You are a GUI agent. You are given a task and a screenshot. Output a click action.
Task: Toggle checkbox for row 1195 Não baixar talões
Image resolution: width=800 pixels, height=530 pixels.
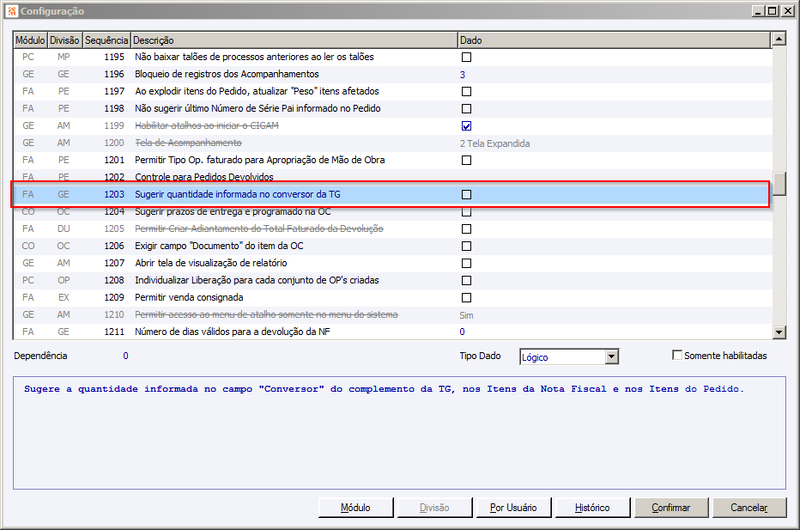(466, 57)
